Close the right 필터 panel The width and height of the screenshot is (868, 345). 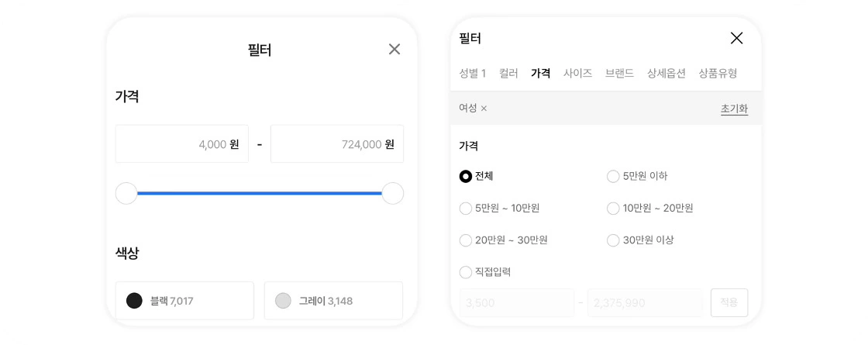(736, 38)
